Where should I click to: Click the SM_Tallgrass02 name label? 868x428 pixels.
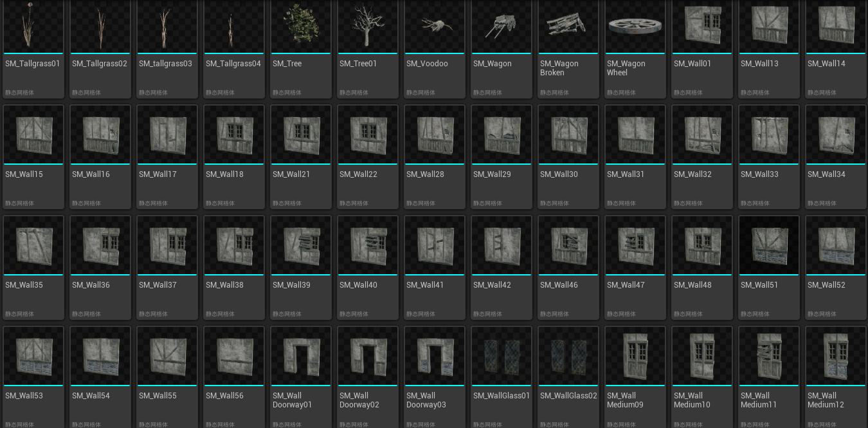pos(100,64)
